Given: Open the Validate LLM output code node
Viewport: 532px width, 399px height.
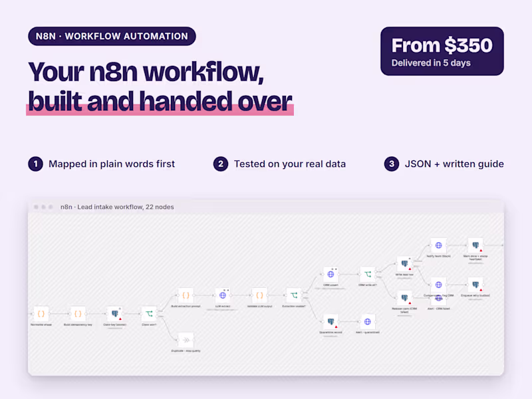Looking at the screenshot, I should point(259,295).
